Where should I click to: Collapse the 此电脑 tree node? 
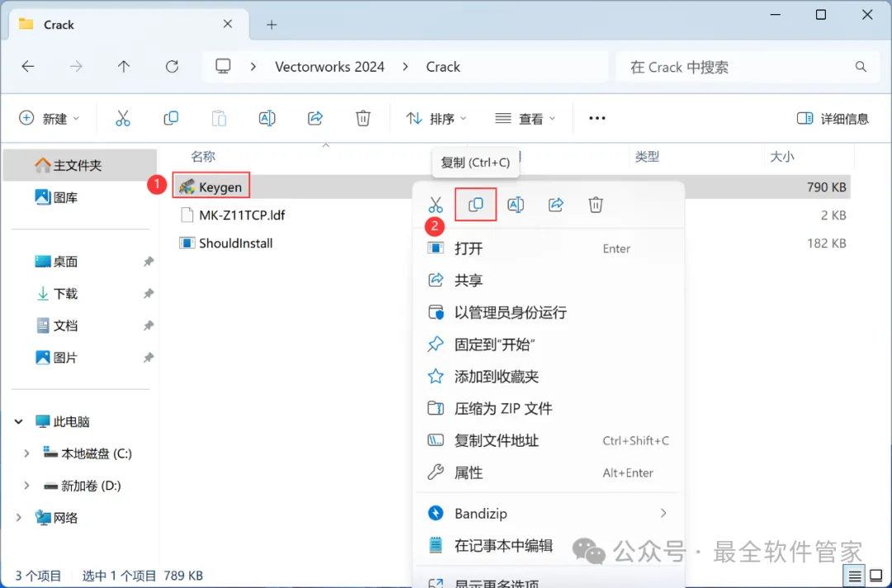(19, 421)
